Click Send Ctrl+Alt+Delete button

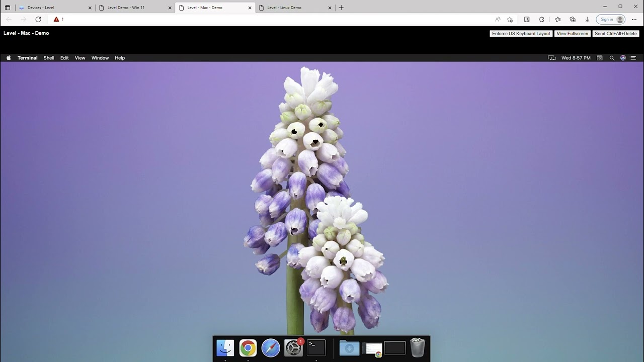point(616,34)
